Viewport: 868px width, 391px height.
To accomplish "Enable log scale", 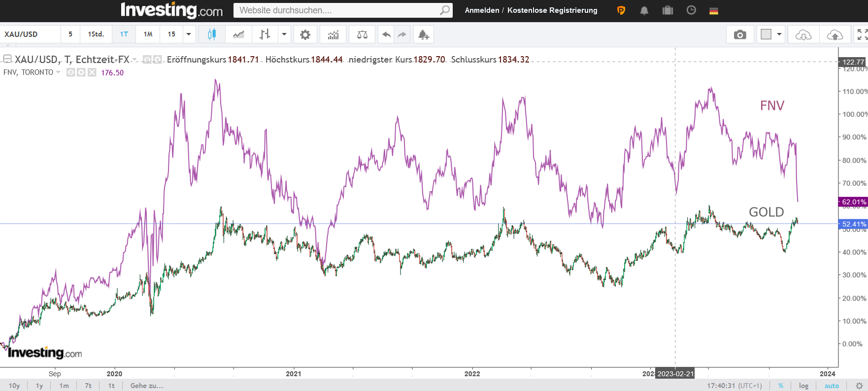I will pyautogui.click(x=803, y=386).
